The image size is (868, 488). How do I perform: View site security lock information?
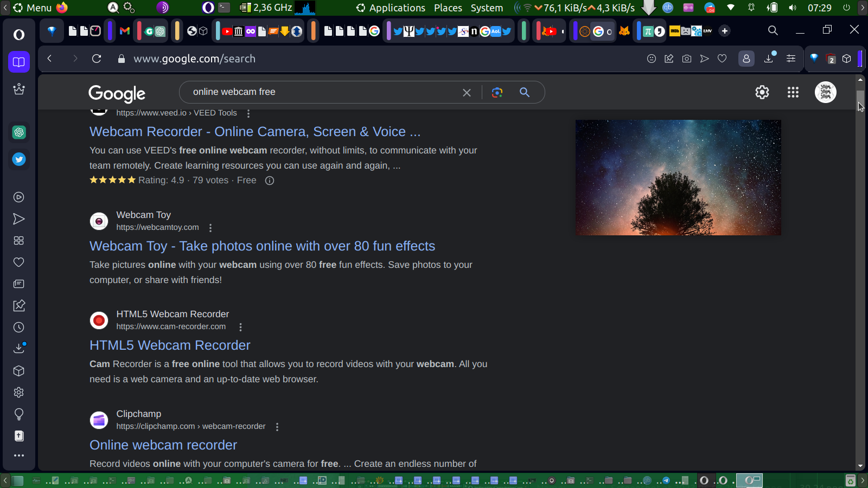coord(122,59)
